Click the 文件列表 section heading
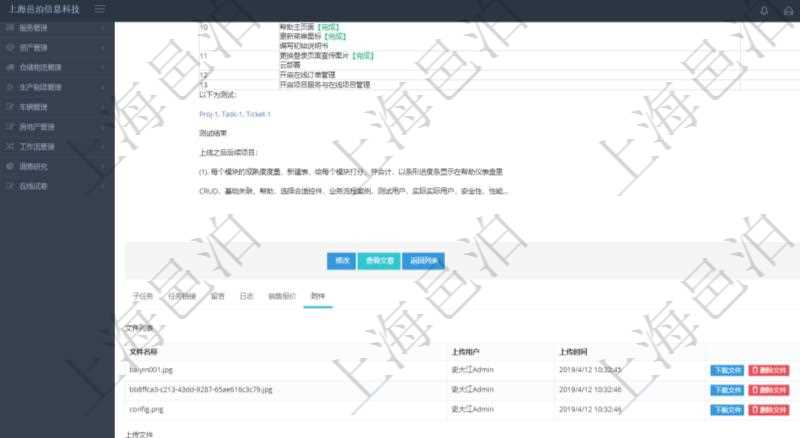This screenshot has height=438, width=800. pyautogui.click(x=139, y=328)
